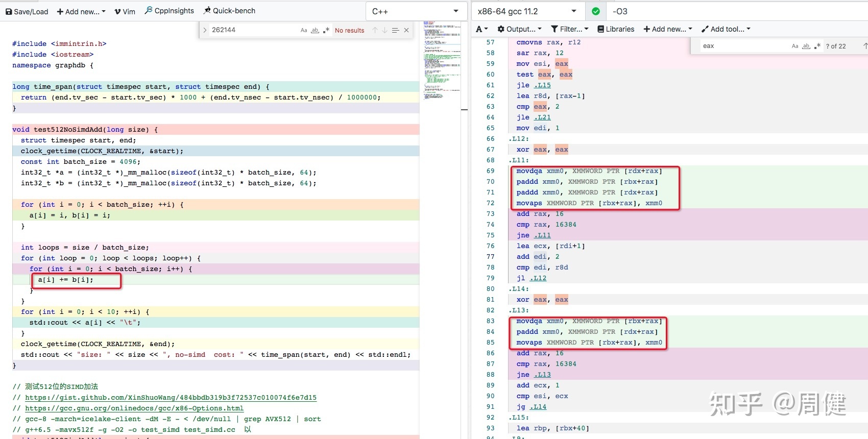
Task: Open the x86-64 gcc 11.2 compiler dropdown
Action: (x=527, y=11)
